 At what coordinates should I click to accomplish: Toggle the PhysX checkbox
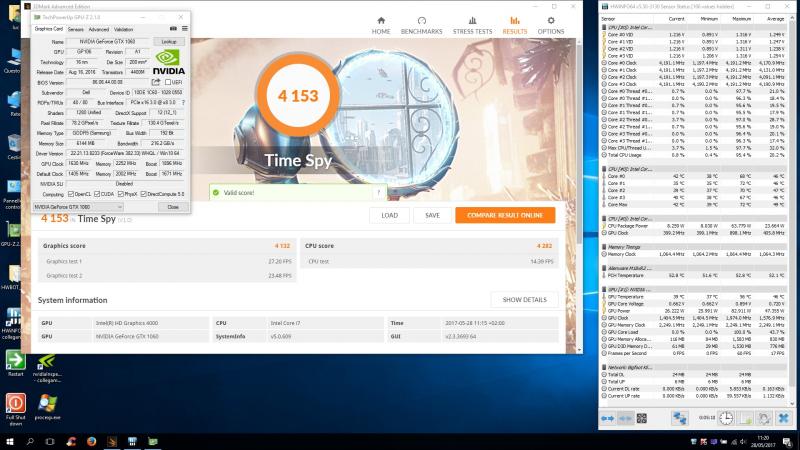click(x=118, y=194)
